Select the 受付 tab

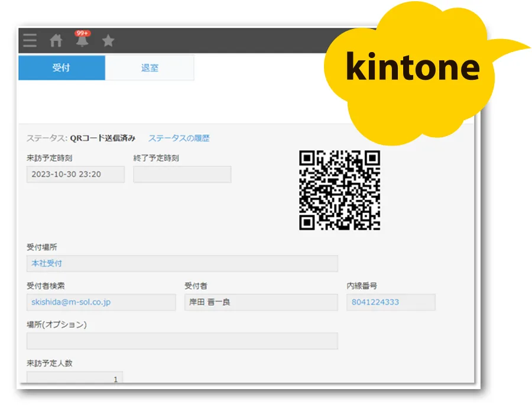pos(61,68)
